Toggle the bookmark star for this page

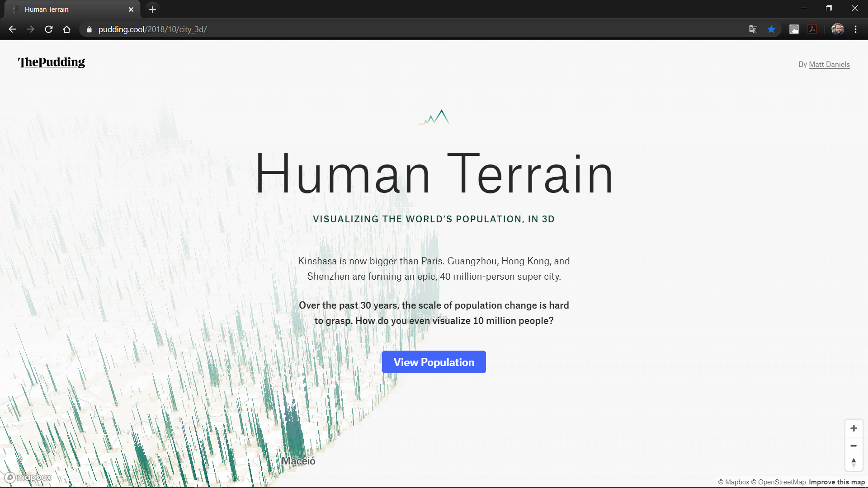772,29
